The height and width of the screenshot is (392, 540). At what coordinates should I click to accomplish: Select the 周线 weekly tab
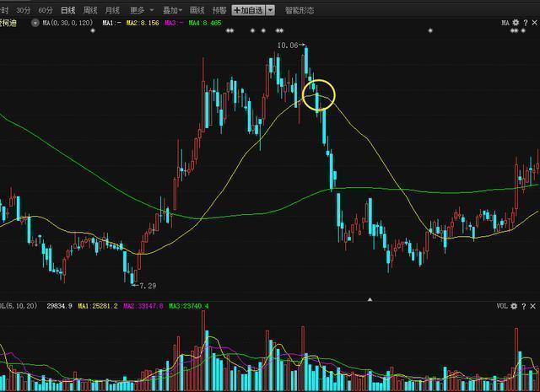[90, 10]
